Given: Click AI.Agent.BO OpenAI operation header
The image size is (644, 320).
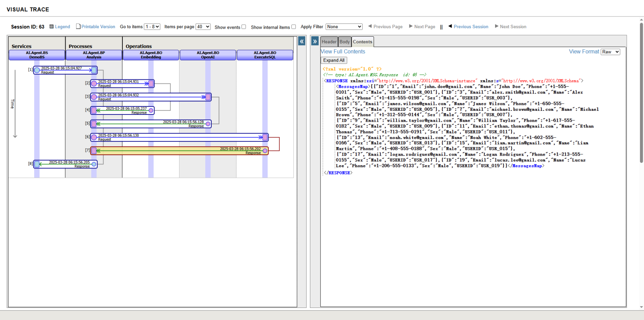Looking at the screenshot, I should coord(208,55).
